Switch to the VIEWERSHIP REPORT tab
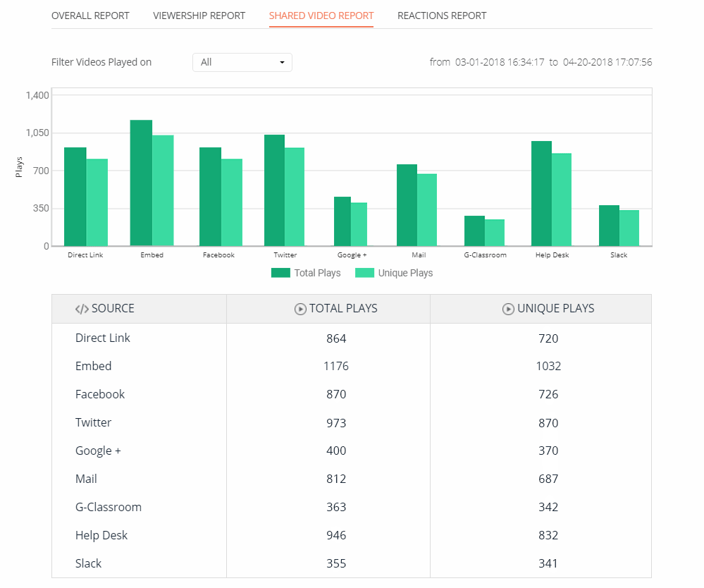Screen dimensions: 704x588 coord(199,15)
